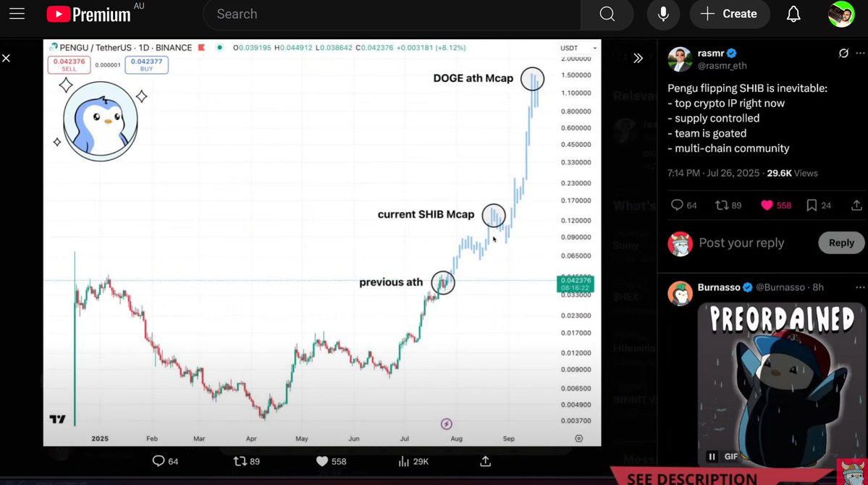The width and height of the screenshot is (868, 485).
Task: Go to YouTube Premium home logo
Action: (x=88, y=14)
